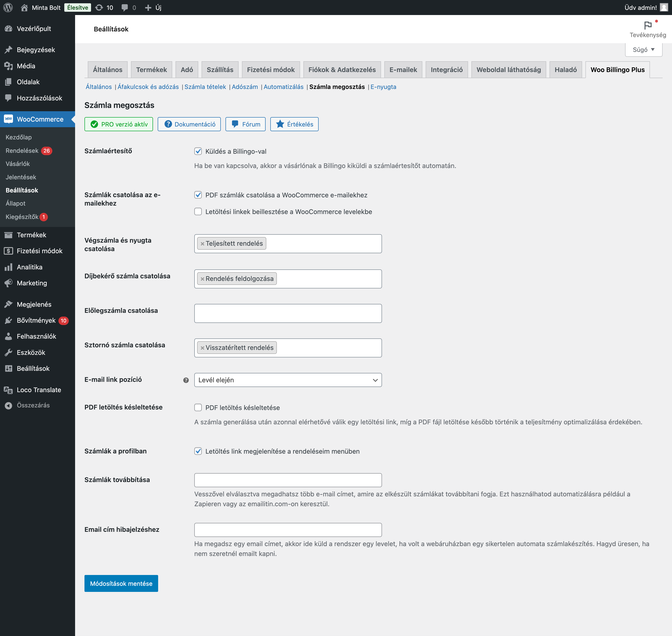Click inside the Végszámla és nyugta csatolása box
The width and height of the screenshot is (672, 636).
point(288,244)
